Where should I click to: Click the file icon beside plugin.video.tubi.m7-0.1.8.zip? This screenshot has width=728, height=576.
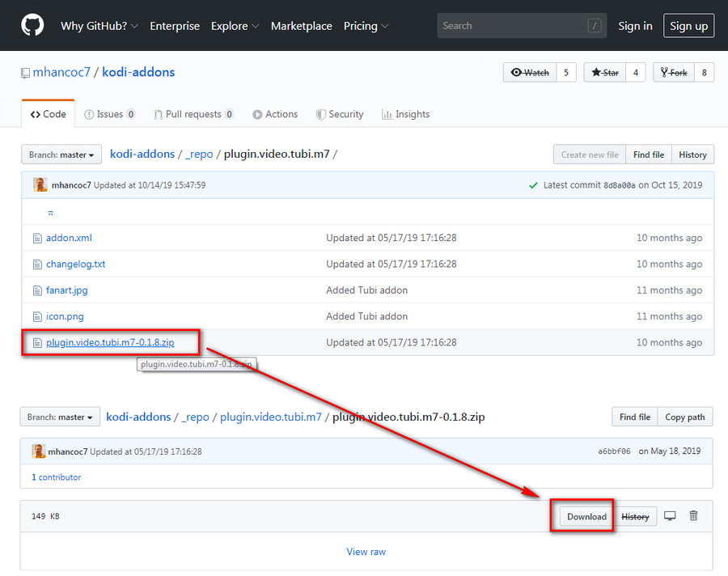[37, 343]
